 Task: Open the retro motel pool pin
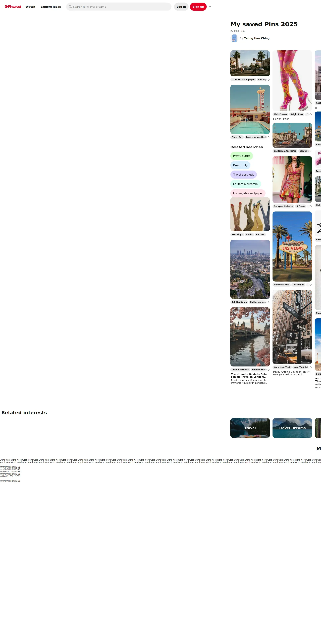coord(250,109)
